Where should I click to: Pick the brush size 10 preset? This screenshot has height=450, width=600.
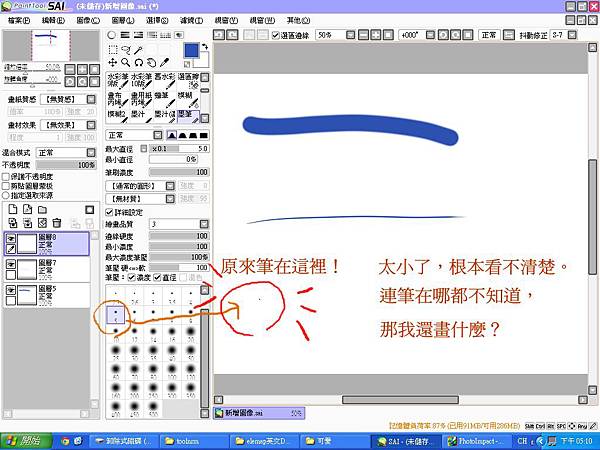[x=116, y=333]
